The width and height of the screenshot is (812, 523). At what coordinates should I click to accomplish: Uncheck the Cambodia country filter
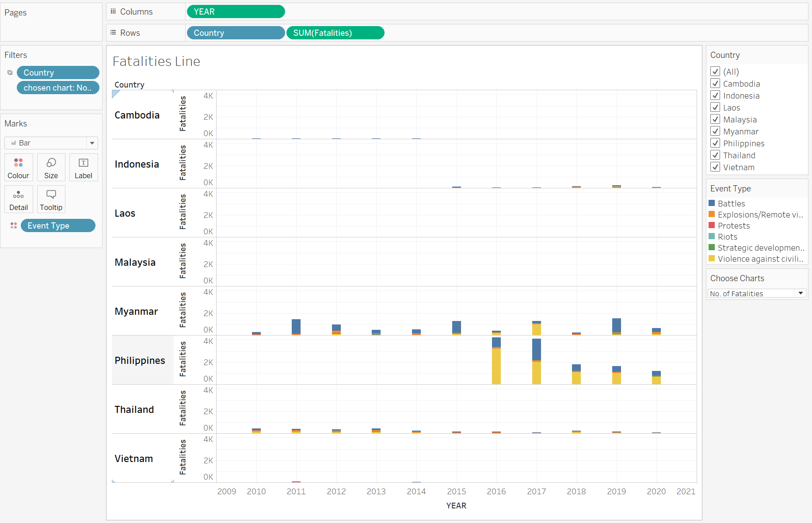715,84
